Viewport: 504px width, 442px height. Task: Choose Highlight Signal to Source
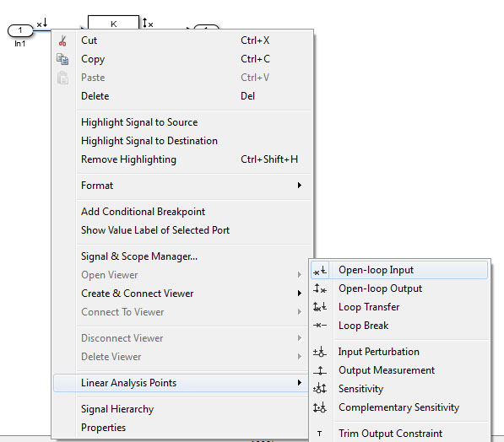point(139,122)
